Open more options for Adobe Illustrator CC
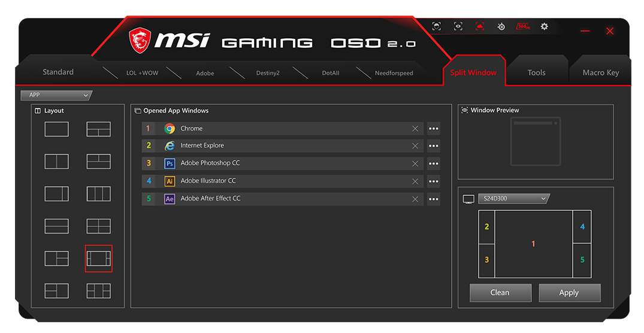 click(434, 181)
